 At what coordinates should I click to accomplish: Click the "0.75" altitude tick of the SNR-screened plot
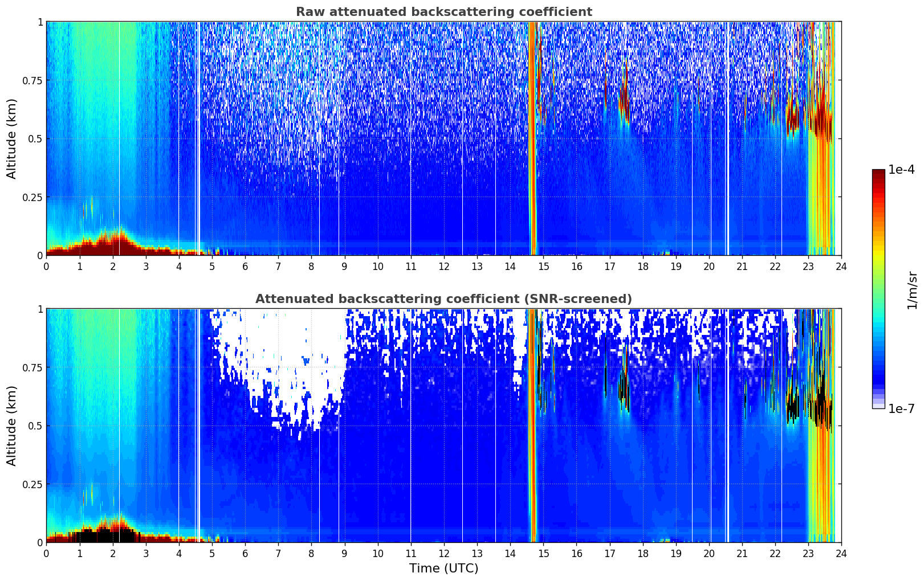point(32,367)
